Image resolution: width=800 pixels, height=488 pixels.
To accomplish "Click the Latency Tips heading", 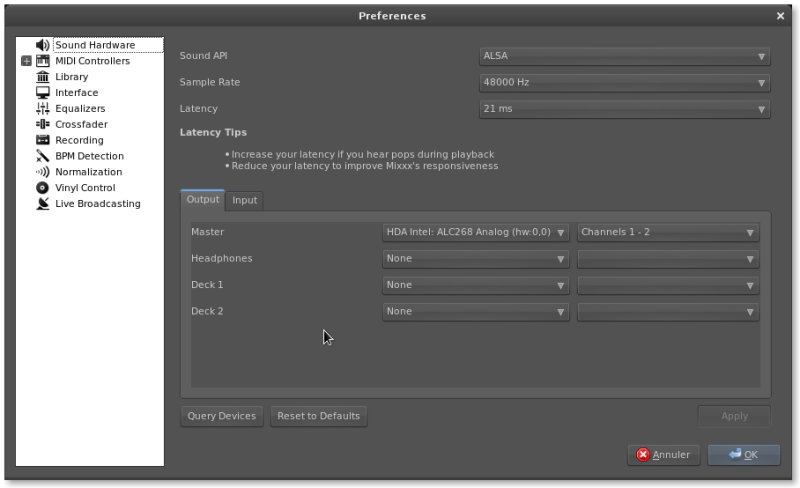I will [213, 132].
